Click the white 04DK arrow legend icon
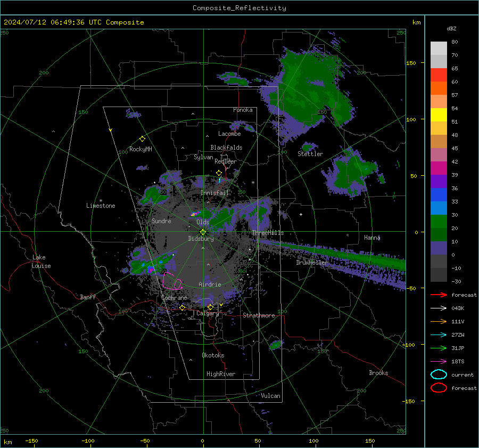This screenshot has width=479, height=448. click(x=439, y=308)
